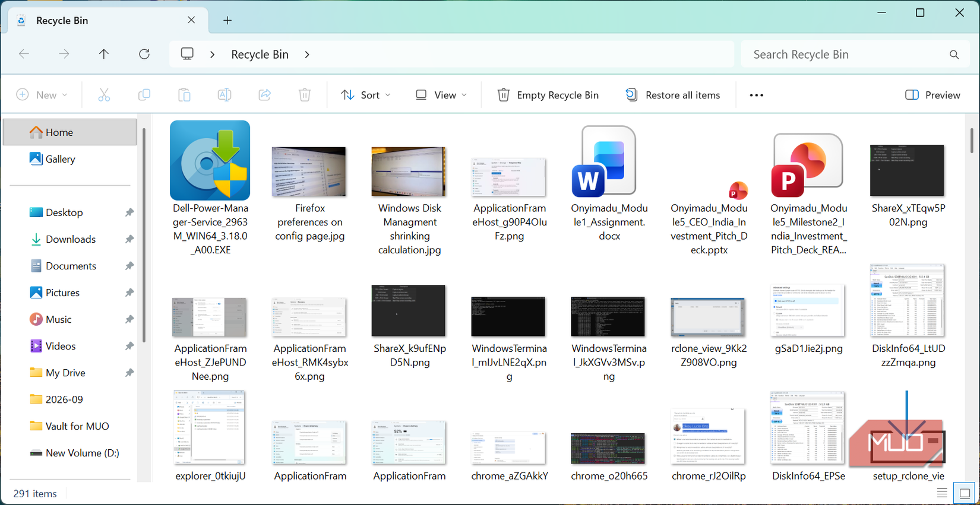The height and width of the screenshot is (505, 980).
Task: Click the This PC monitor icon in address bar
Action: click(x=187, y=54)
